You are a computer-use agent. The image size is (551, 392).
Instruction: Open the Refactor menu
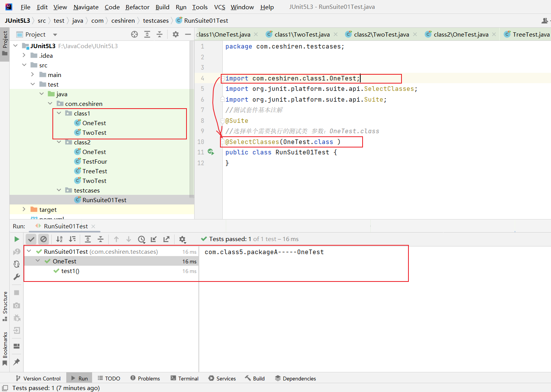137,7
